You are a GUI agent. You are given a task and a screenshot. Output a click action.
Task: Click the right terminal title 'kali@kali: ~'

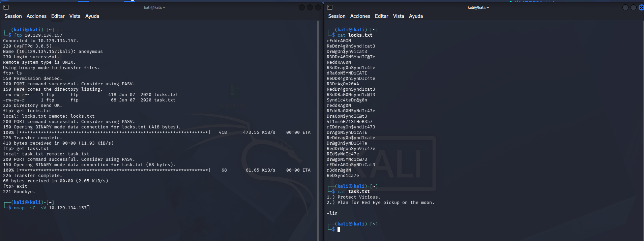[x=478, y=7]
